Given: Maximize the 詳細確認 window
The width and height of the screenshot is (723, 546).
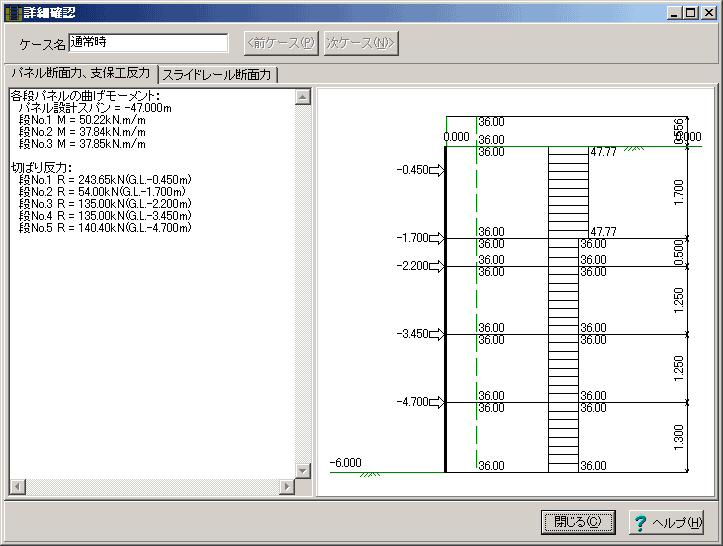Looking at the screenshot, I should coord(691,12).
